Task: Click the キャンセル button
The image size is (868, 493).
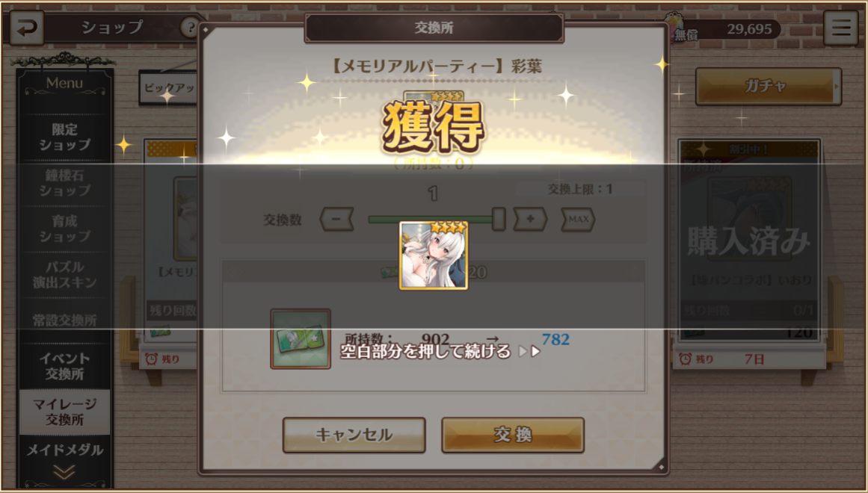Action: pos(354,435)
